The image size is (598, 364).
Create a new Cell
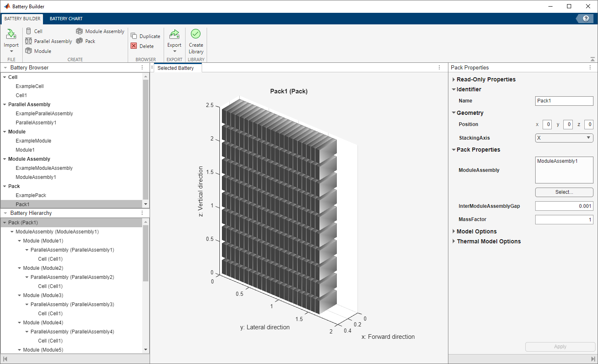click(29, 31)
